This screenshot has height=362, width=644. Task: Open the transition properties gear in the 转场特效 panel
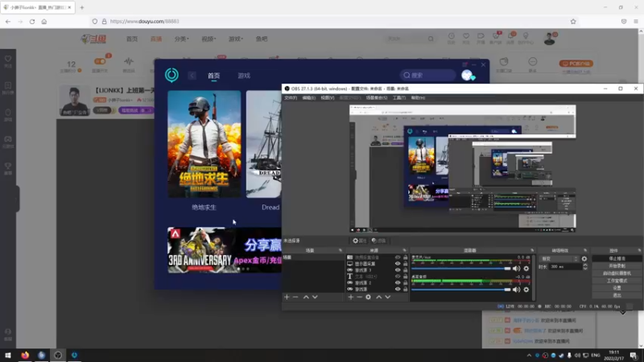click(x=584, y=259)
